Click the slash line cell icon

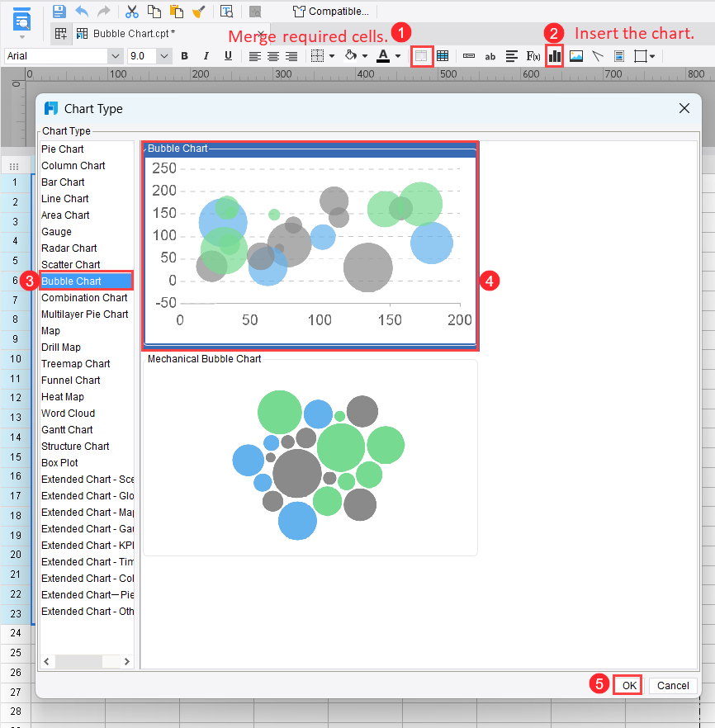598,56
